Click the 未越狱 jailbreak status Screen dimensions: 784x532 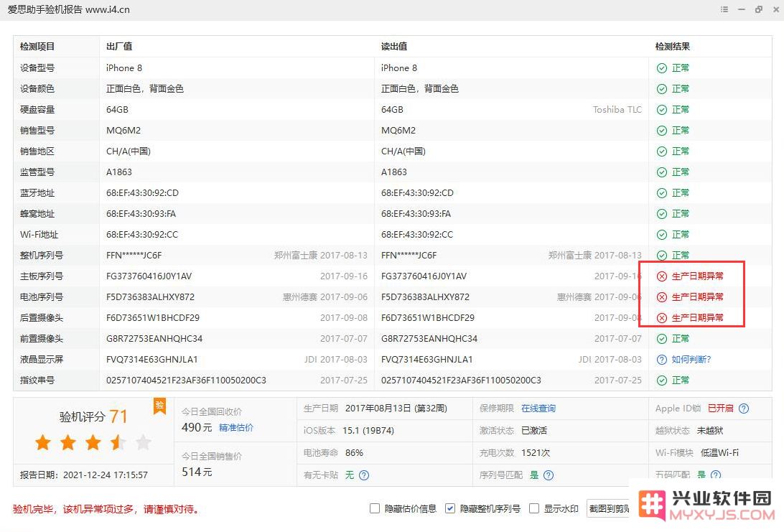click(710, 431)
